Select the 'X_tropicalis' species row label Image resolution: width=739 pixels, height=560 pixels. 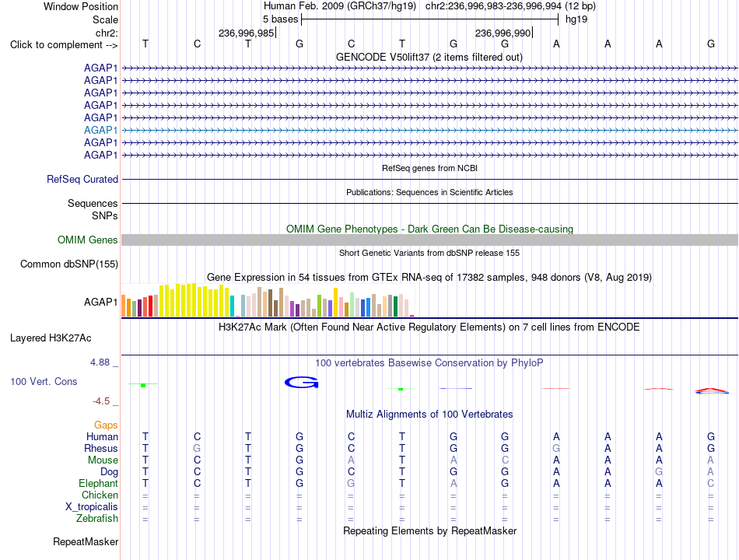point(92,507)
